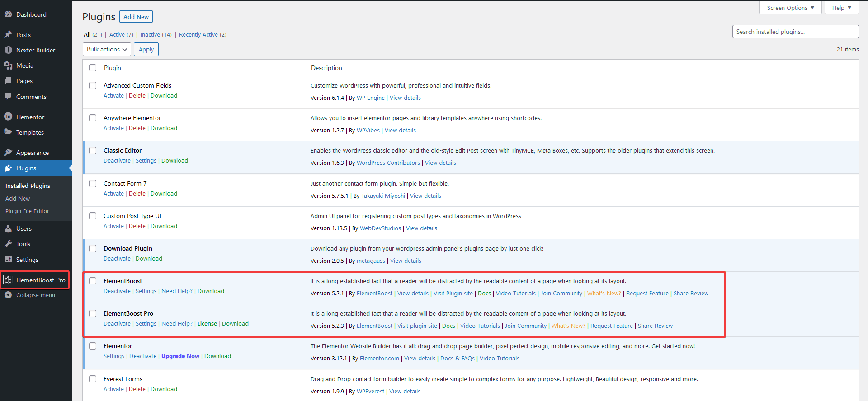The image size is (868, 401).
Task: Deactivate the Classic Editor plugin
Action: tap(117, 160)
